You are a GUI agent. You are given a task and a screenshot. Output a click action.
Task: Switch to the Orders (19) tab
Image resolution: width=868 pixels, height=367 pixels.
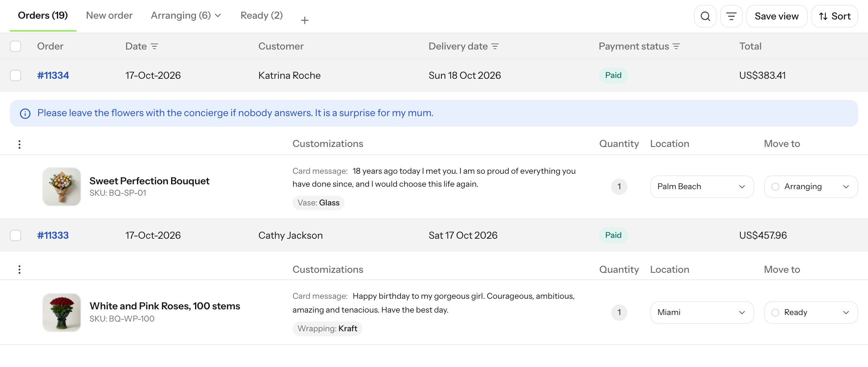tap(43, 15)
